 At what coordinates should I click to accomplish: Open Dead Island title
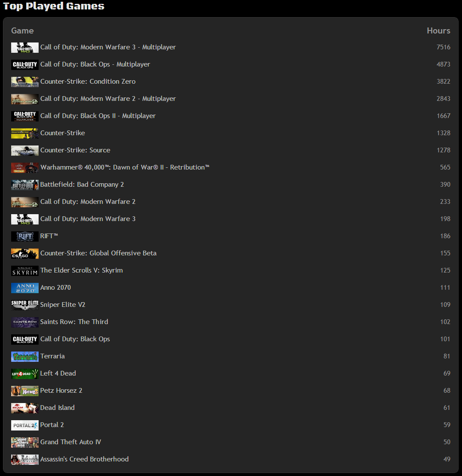(57, 408)
